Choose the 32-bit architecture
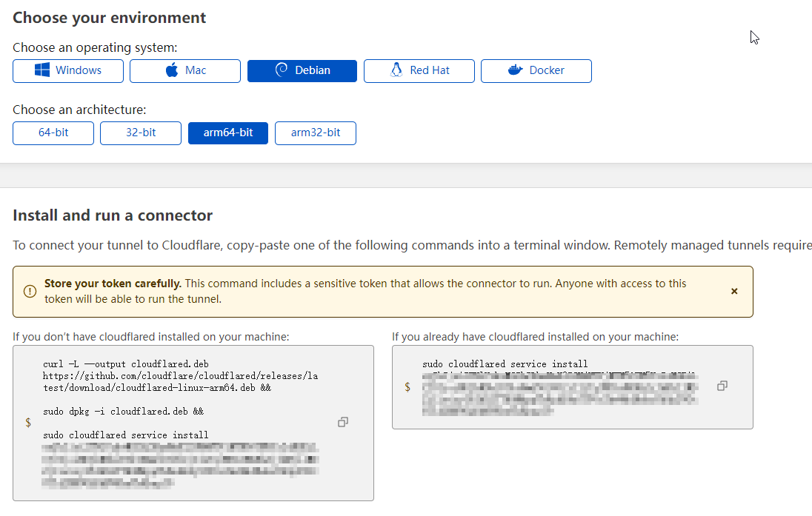This screenshot has width=812, height=516. coord(140,133)
